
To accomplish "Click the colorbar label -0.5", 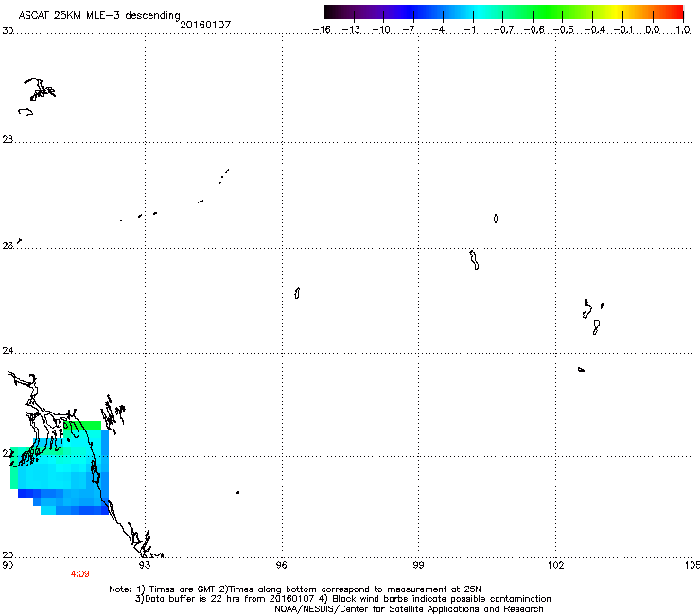I will [563, 30].
